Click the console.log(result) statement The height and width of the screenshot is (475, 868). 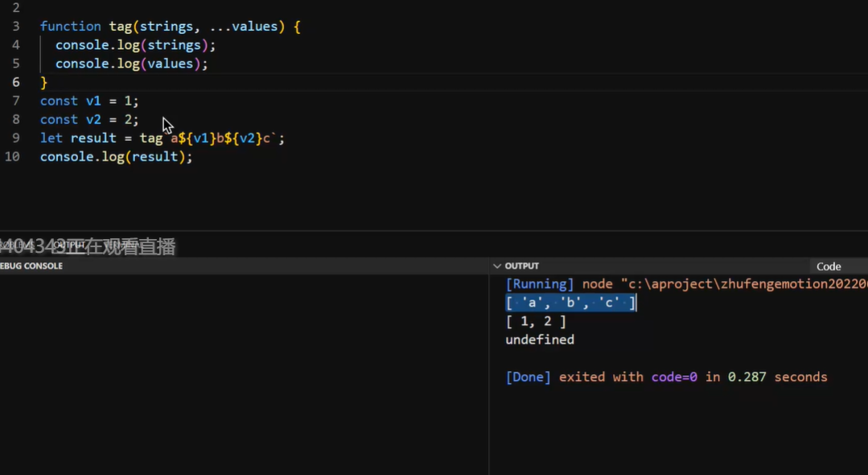tap(116, 156)
